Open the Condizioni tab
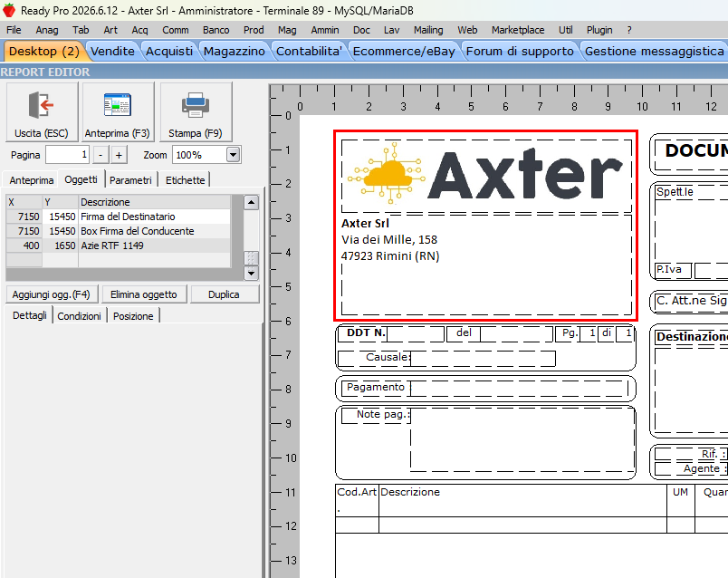The height and width of the screenshot is (578, 728). (80, 316)
